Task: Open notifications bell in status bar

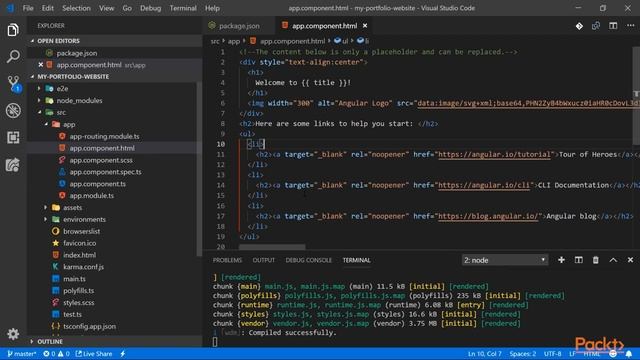Action: pyautogui.click(x=629, y=354)
